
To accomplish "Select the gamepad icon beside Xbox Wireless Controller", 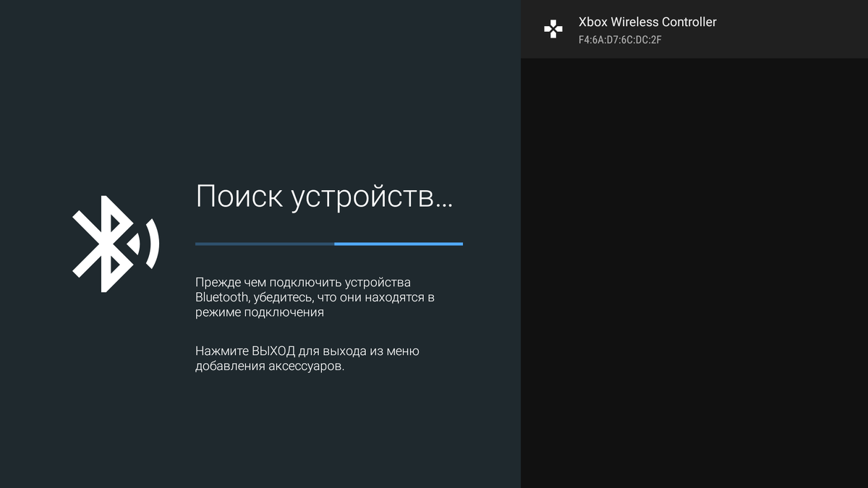I will click(553, 30).
